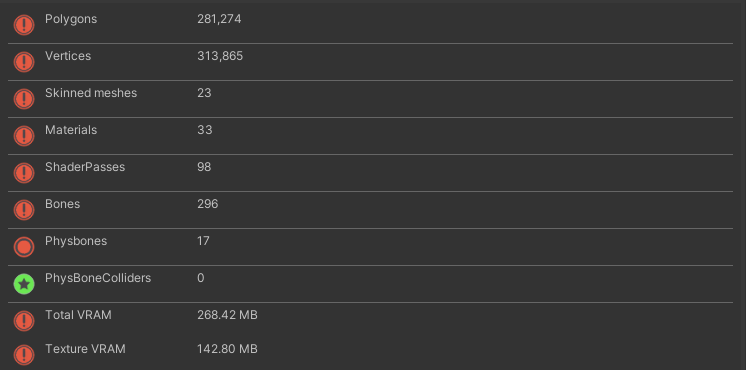Click the warning icon next to Materials
The width and height of the screenshot is (746, 370).
coord(24,136)
